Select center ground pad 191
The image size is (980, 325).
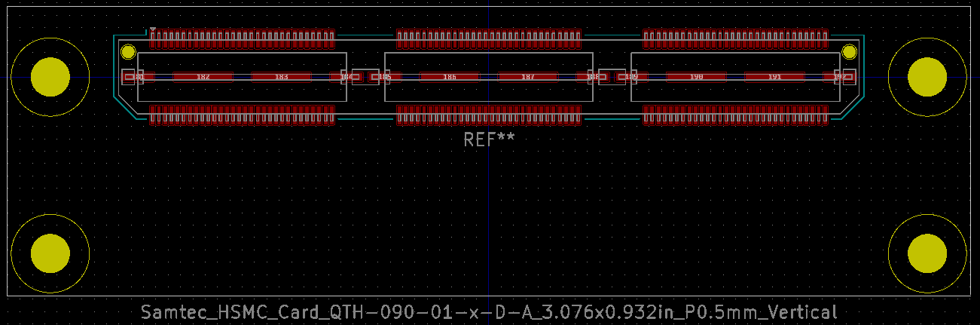coord(774,77)
